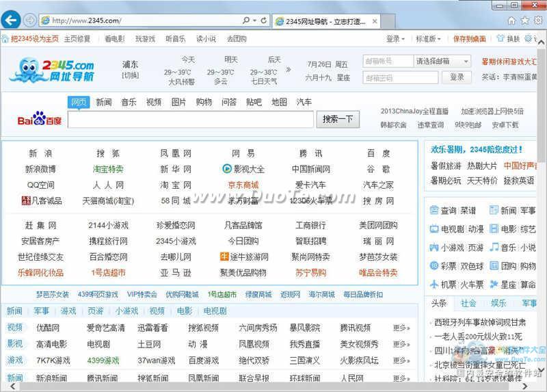Click the 新闻 news icon in sidebar
This screenshot has height=392, width=547.
coord(494,210)
